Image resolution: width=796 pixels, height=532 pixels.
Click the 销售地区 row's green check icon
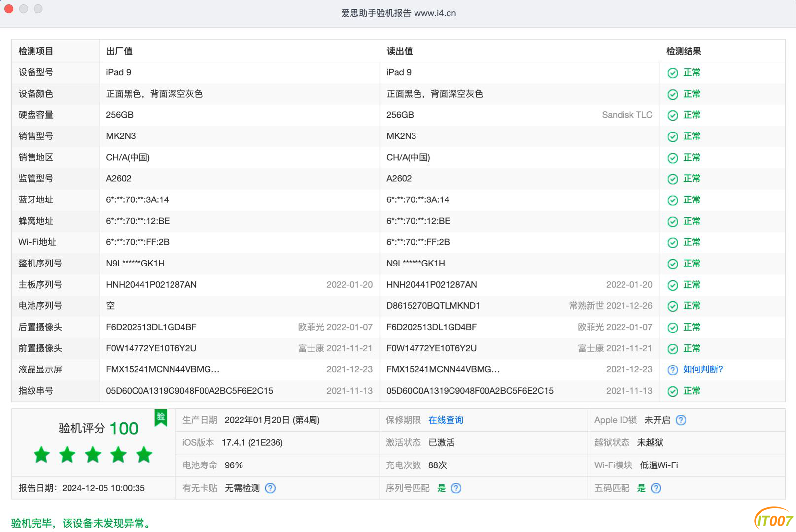[x=672, y=158]
